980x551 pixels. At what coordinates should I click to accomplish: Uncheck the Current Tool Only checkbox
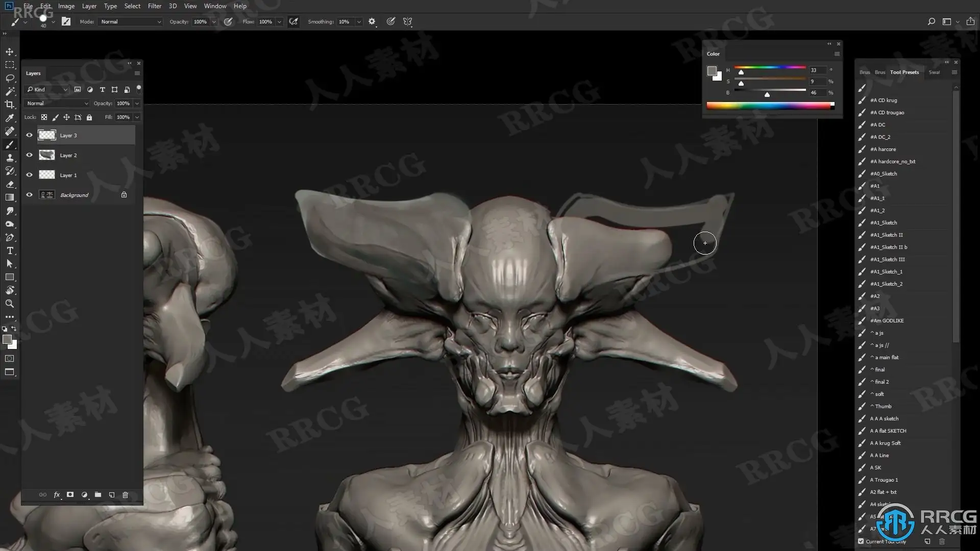point(861,541)
